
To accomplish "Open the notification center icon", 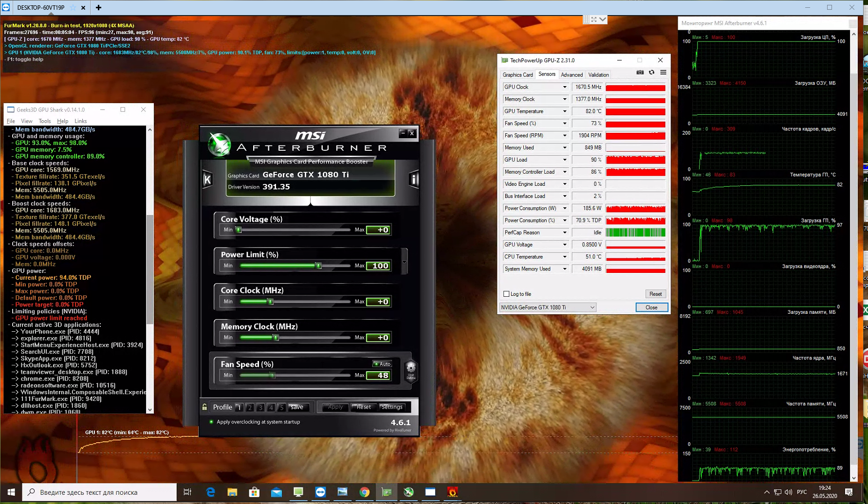I will 849,492.
